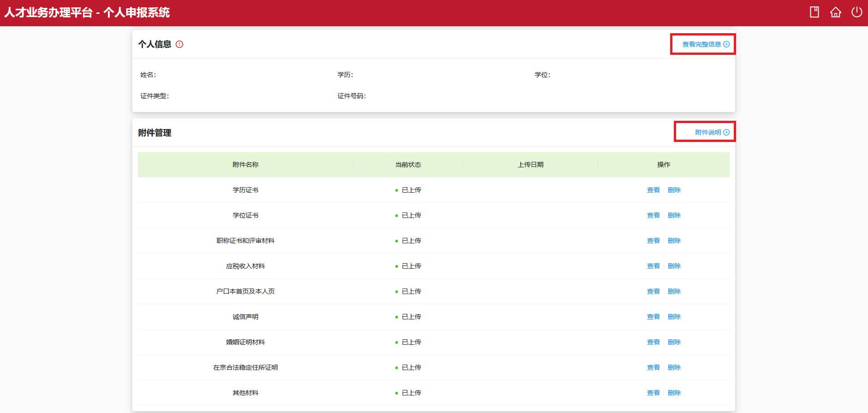Go to home via house icon
This screenshot has width=868, height=413.
[835, 12]
